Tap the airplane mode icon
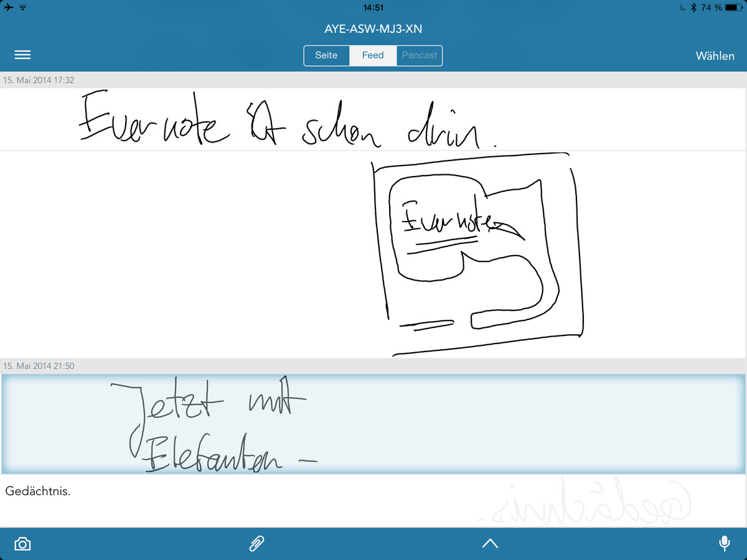This screenshot has height=560, width=747. coord(8,7)
